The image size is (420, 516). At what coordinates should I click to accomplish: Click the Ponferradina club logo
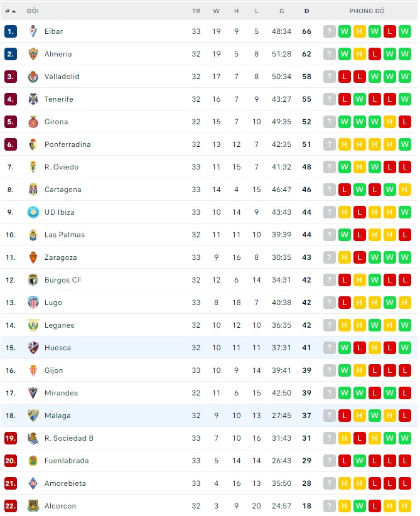(33, 144)
